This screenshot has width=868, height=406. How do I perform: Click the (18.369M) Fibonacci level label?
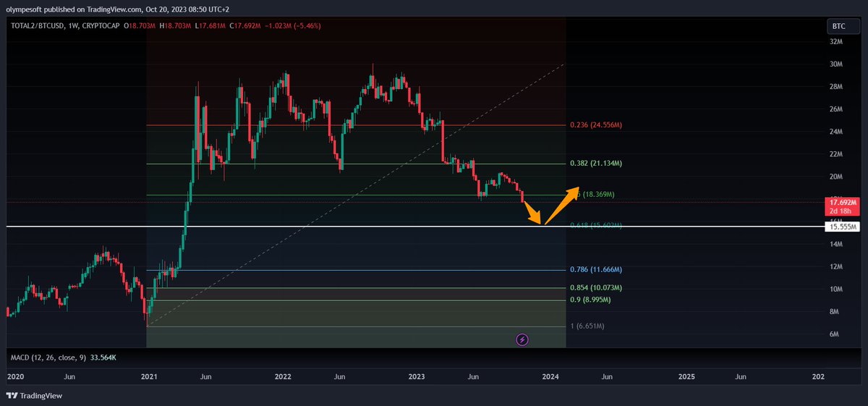coord(597,195)
